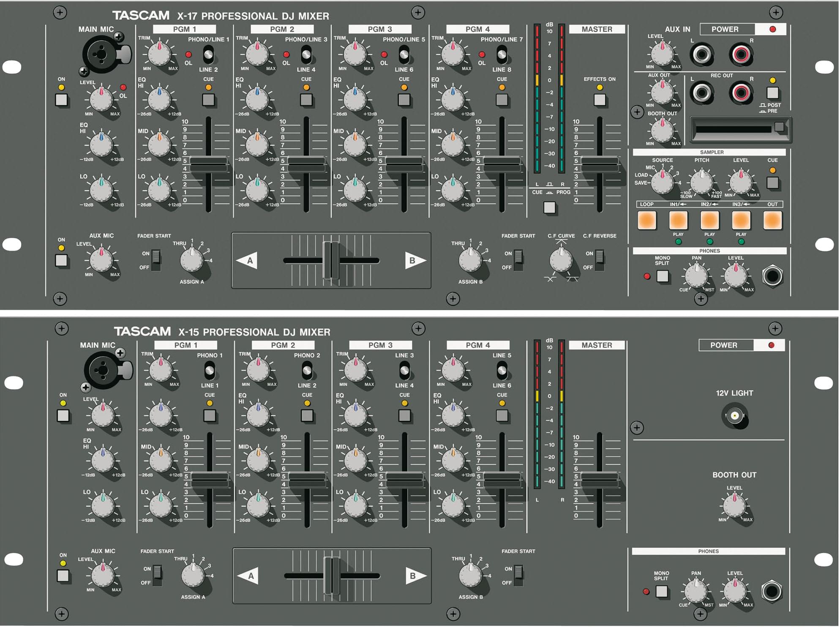Enable the X-17 EFFECTS ON button
The width and height of the screenshot is (840, 627).
(x=600, y=100)
